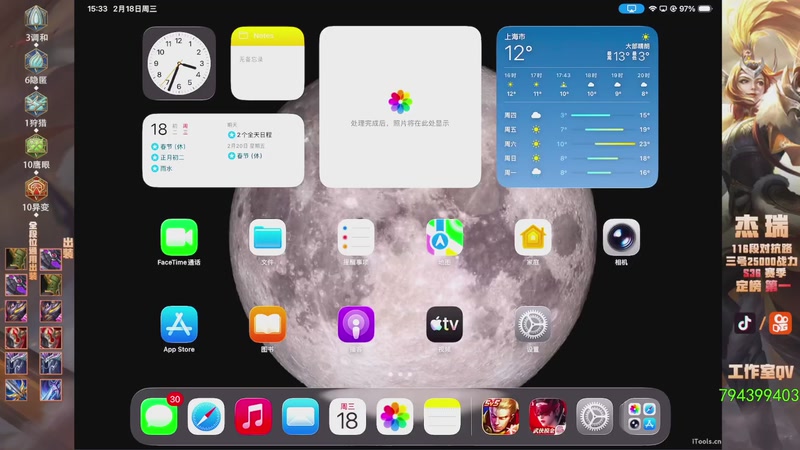The image size is (800, 450).
Task: Tap the 雨水 calendar event
Action: pos(162,168)
